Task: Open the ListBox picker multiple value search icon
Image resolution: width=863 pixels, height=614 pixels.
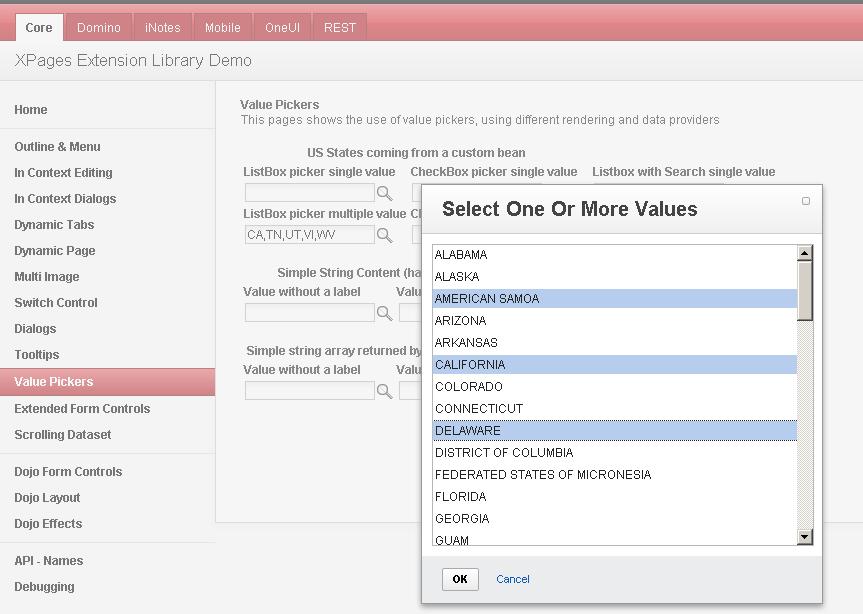Action: pos(384,235)
